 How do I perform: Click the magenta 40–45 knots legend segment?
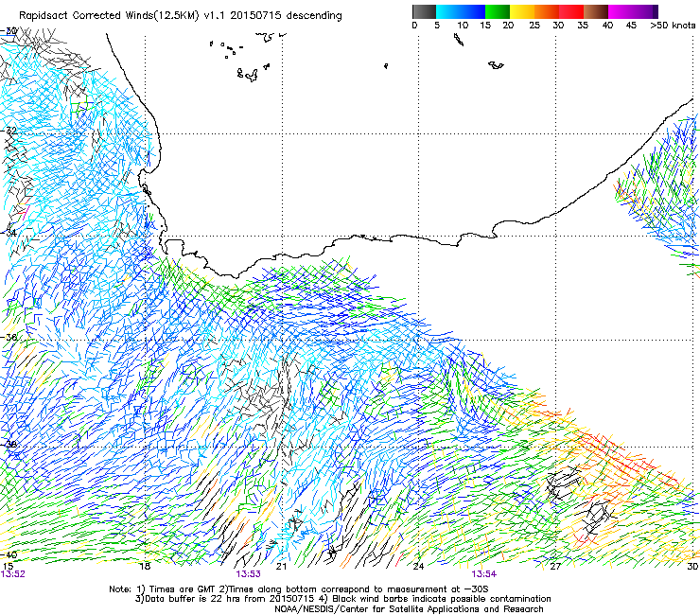621,11
